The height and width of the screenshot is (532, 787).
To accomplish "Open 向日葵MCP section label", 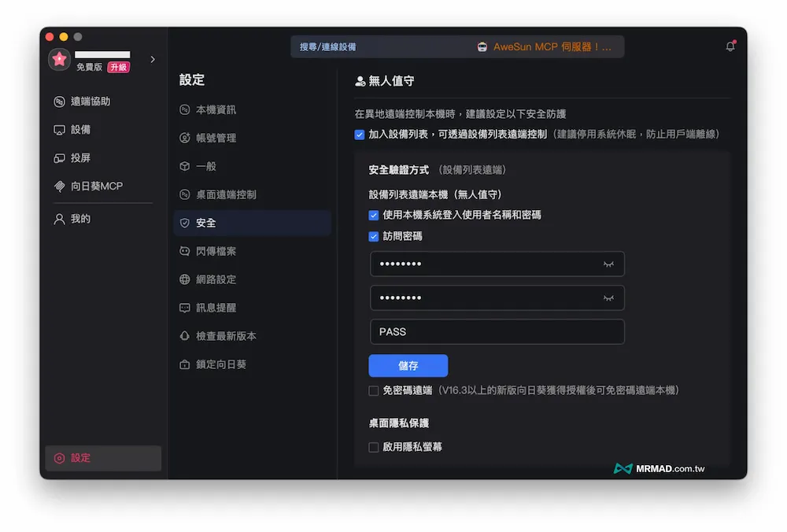I will point(97,187).
